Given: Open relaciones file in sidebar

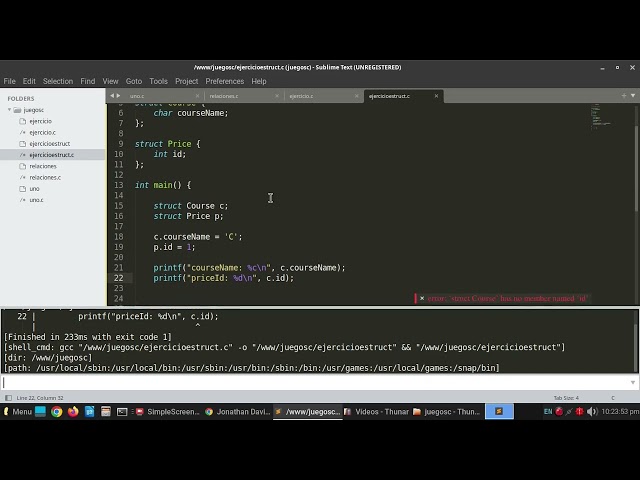Looking at the screenshot, I should click(x=43, y=166).
